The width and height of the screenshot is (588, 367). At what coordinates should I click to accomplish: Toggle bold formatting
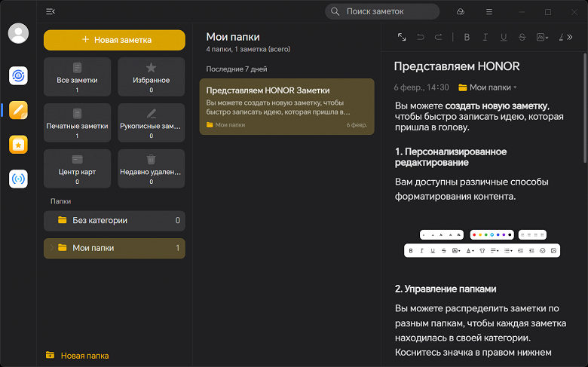pyautogui.click(x=467, y=37)
